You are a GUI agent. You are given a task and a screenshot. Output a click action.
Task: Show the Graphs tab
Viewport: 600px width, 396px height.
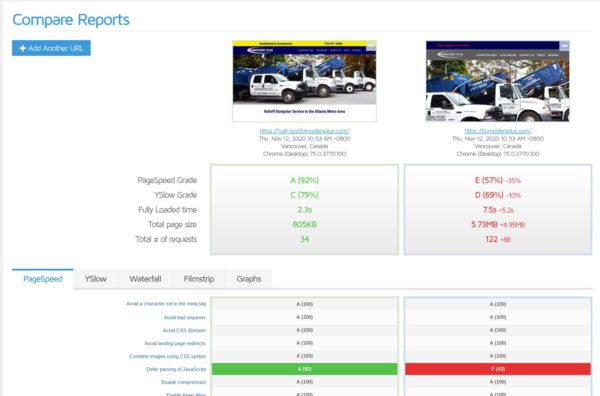pos(249,279)
